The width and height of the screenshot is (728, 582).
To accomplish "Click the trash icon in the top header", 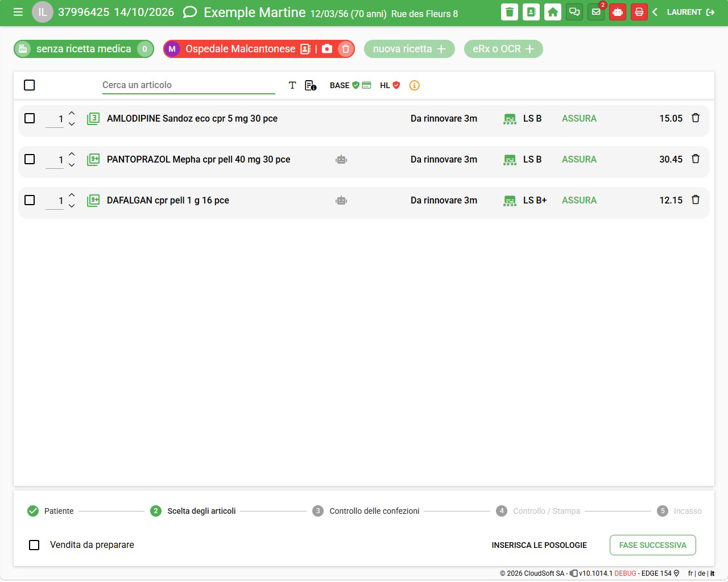I will pos(510,12).
